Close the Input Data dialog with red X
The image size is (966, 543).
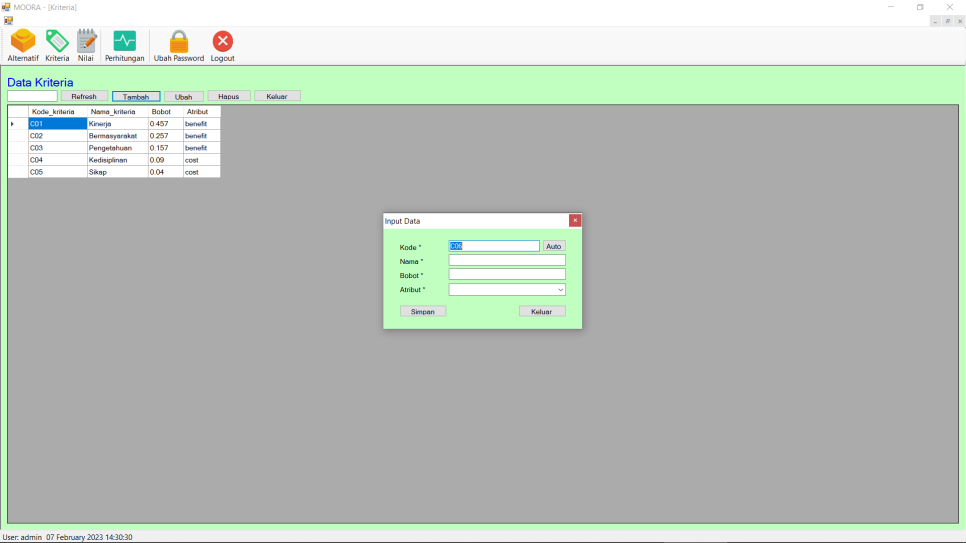[575, 220]
